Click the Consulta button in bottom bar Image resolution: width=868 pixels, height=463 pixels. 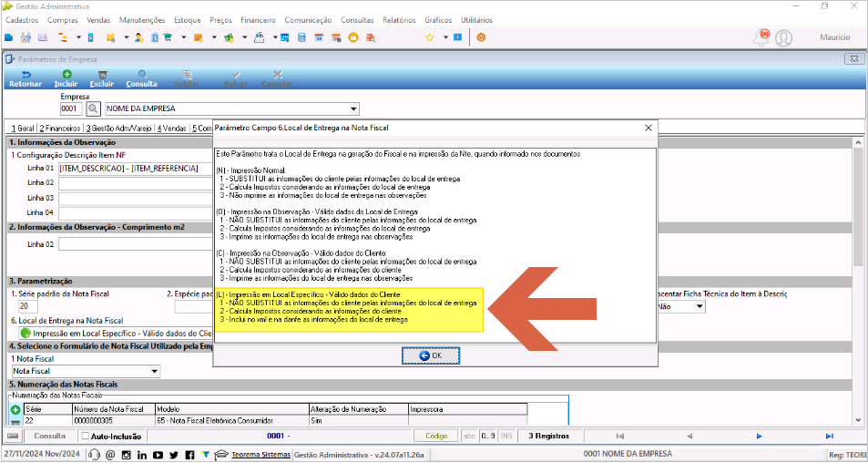point(50,436)
